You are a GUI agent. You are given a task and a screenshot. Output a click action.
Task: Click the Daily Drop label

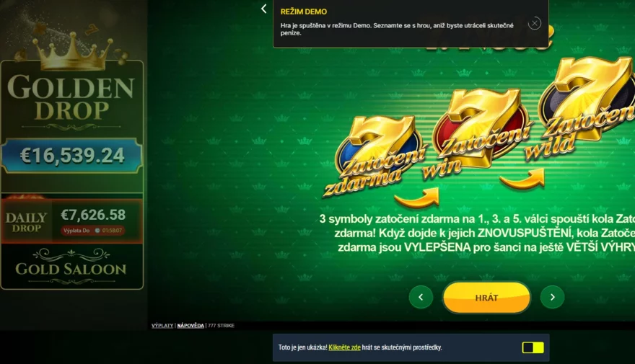(26, 223)
